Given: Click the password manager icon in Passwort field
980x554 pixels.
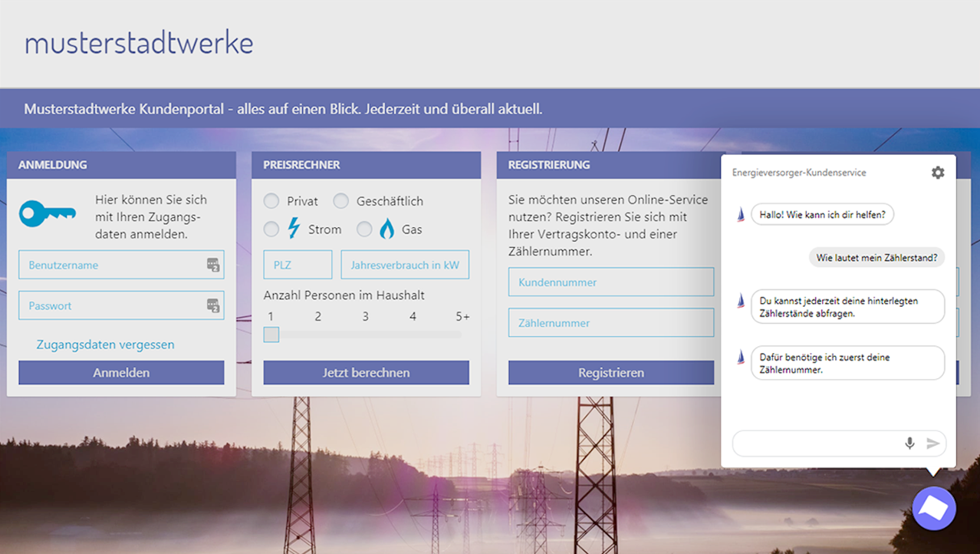Looking at the screenshot, I should coord(213,305).
